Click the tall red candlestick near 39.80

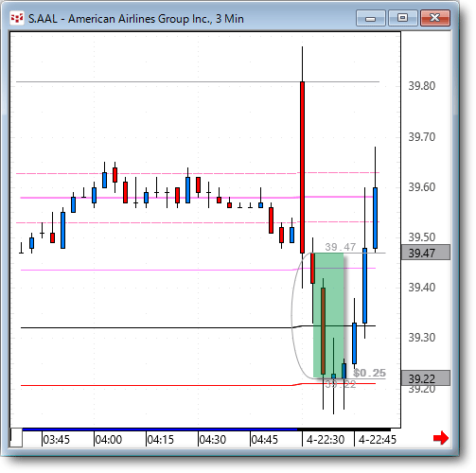(x=302, y=167)
